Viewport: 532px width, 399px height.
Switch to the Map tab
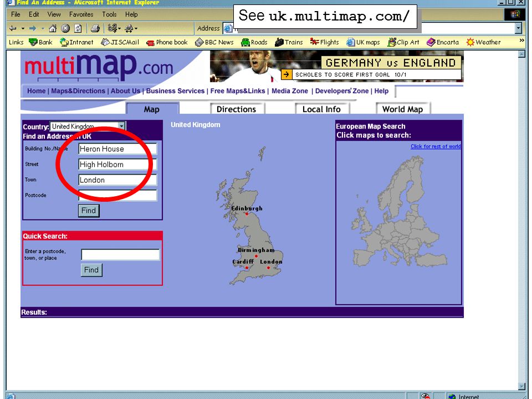[x=152, y=109]
